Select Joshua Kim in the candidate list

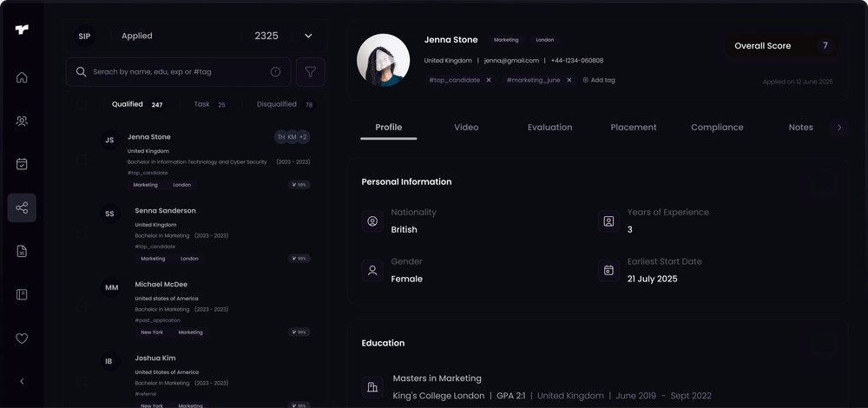coord(155,359)
